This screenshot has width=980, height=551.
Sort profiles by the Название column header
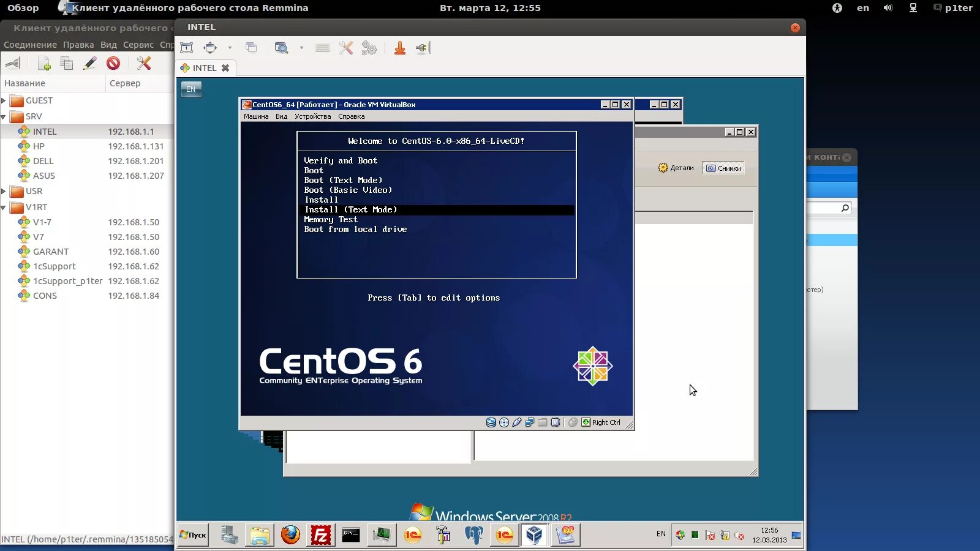tap(53, 83)
